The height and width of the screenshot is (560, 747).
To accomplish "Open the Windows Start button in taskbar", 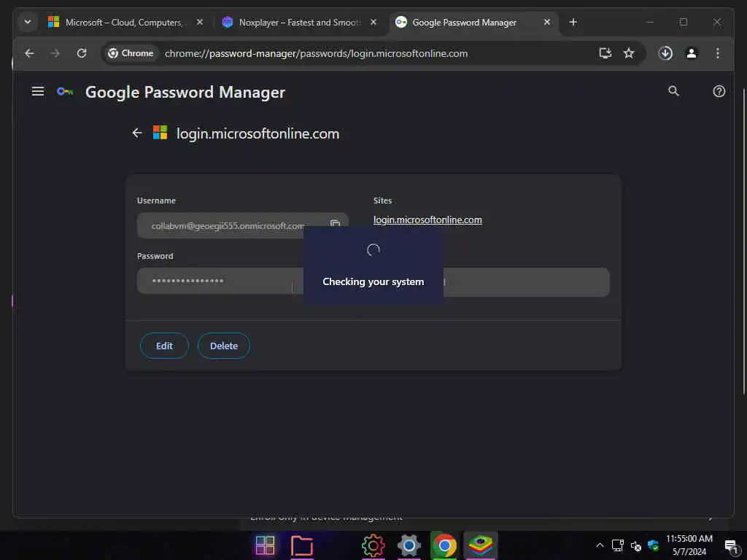I will 265,545.
